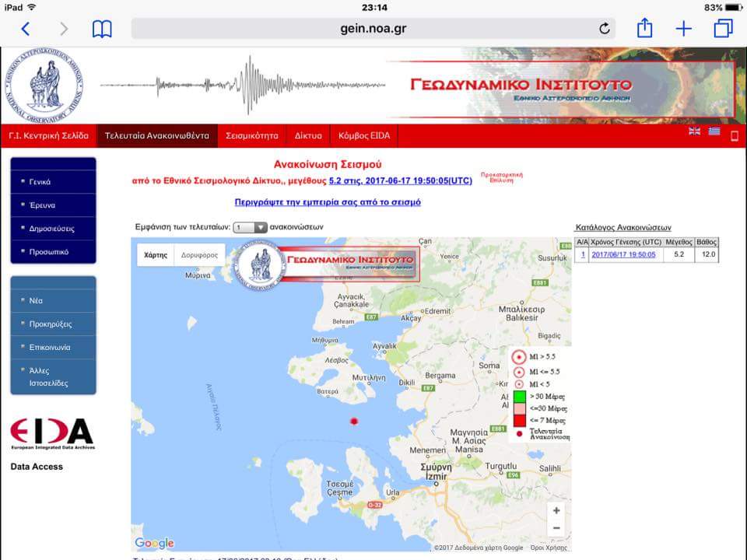
Task: Click the 23:14 clock in the status bar
Action: (x=374, y=8)
